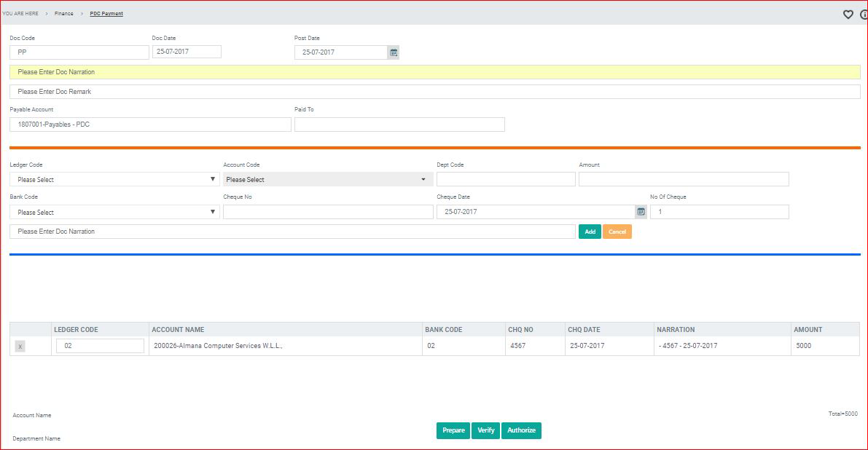Expand the Bank Code dropdown
The height and width of the screenshot is (450, 868).
[x=114, y=213]
